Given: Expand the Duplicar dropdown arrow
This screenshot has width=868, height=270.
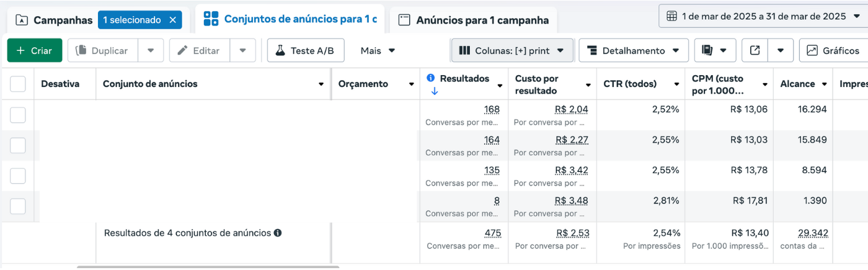Looking at the screenshot, I should pos(151,50).
